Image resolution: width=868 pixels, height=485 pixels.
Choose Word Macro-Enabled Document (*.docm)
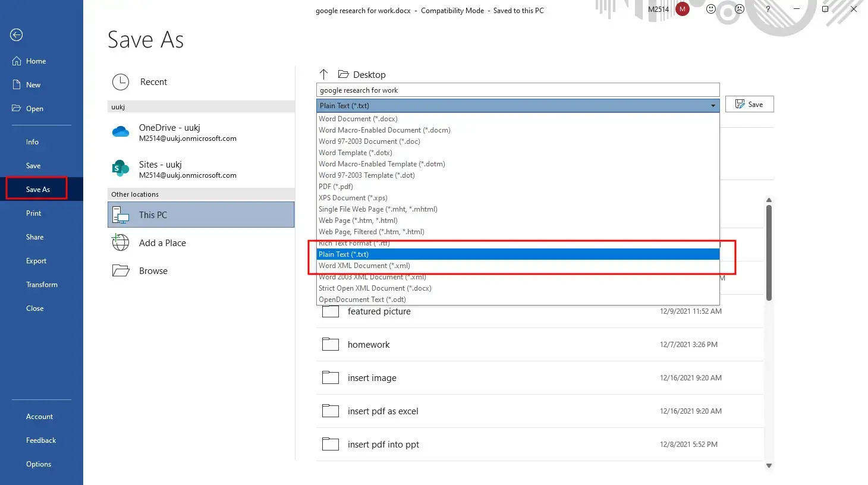518,130
